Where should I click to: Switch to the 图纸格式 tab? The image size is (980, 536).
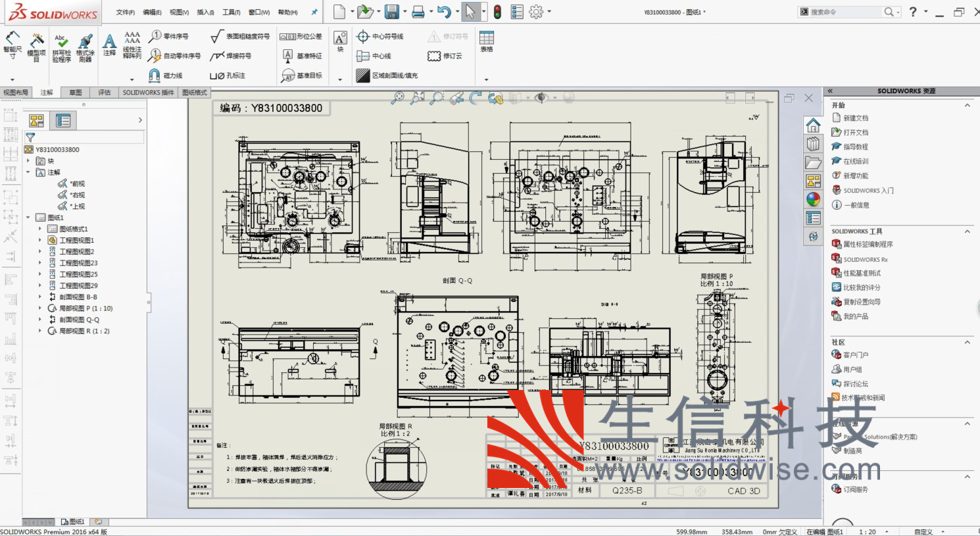click(195, 93)
